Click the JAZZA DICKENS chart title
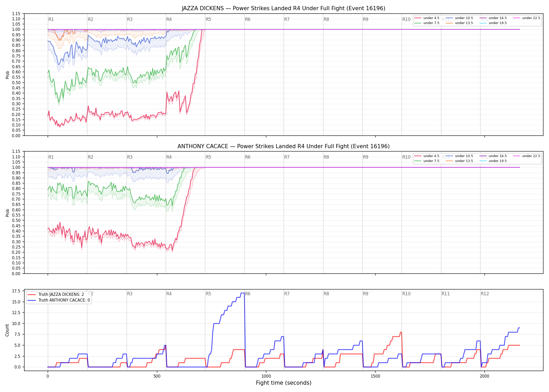The image size is (549, 392). [x=283, y=8]
